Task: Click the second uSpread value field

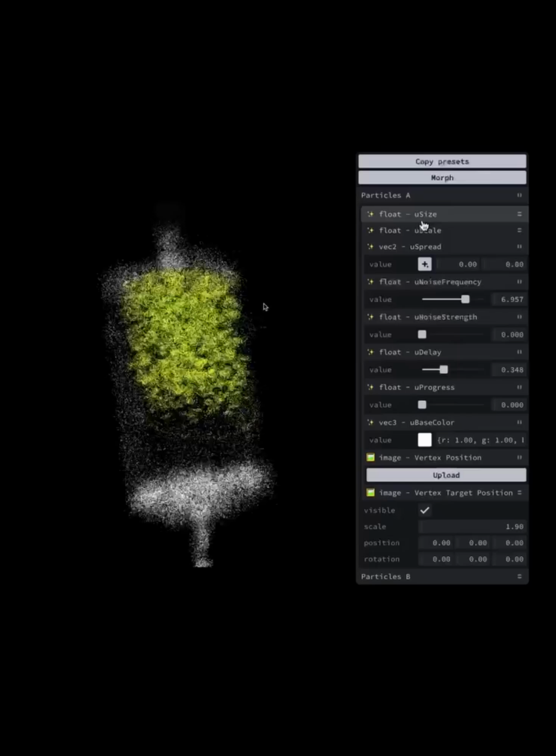Action: click(x=505, y=264)
